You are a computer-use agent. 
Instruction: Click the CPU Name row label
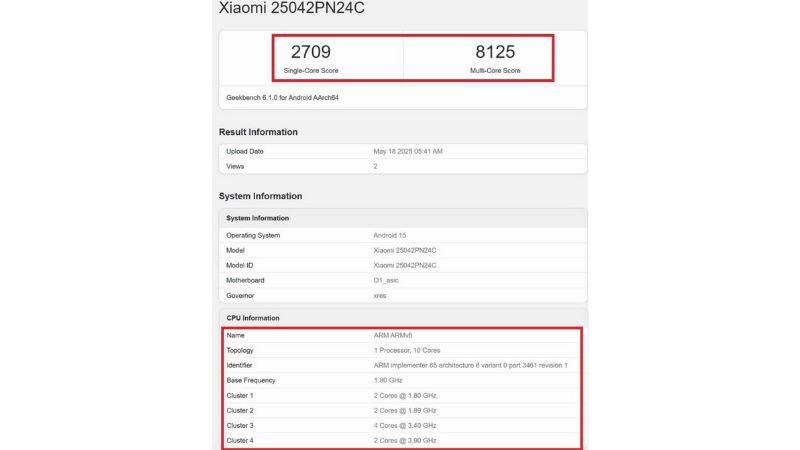[235, 335]
